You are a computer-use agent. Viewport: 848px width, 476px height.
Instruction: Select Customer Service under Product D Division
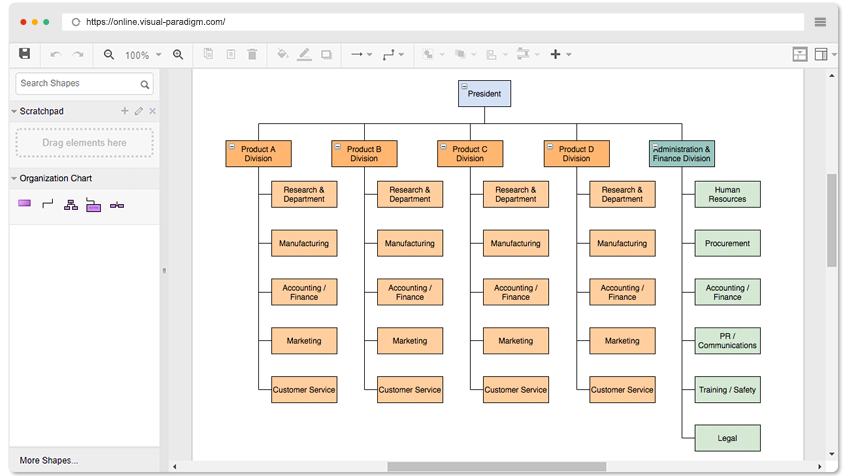pos(622,389)
